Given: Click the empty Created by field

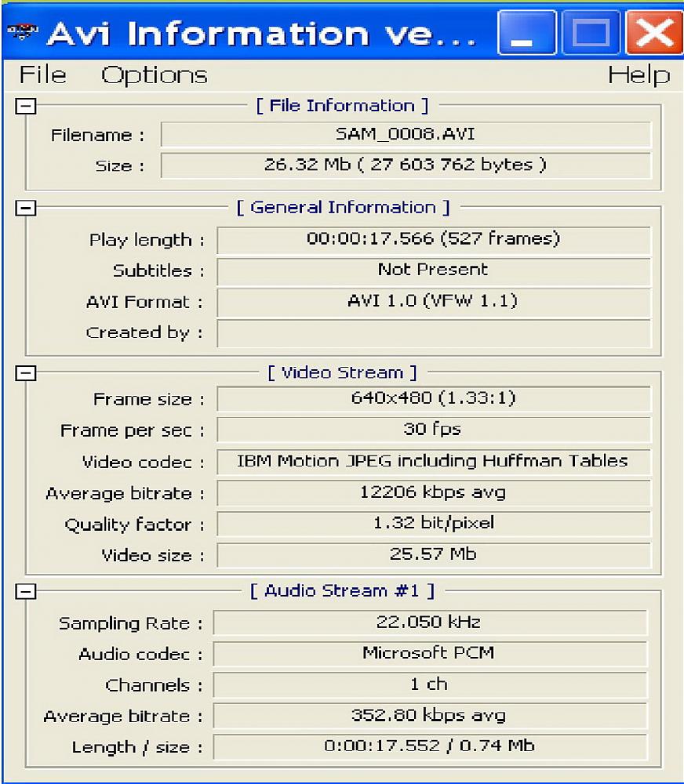Looking at the screenshot, I should tap(434, 333).
